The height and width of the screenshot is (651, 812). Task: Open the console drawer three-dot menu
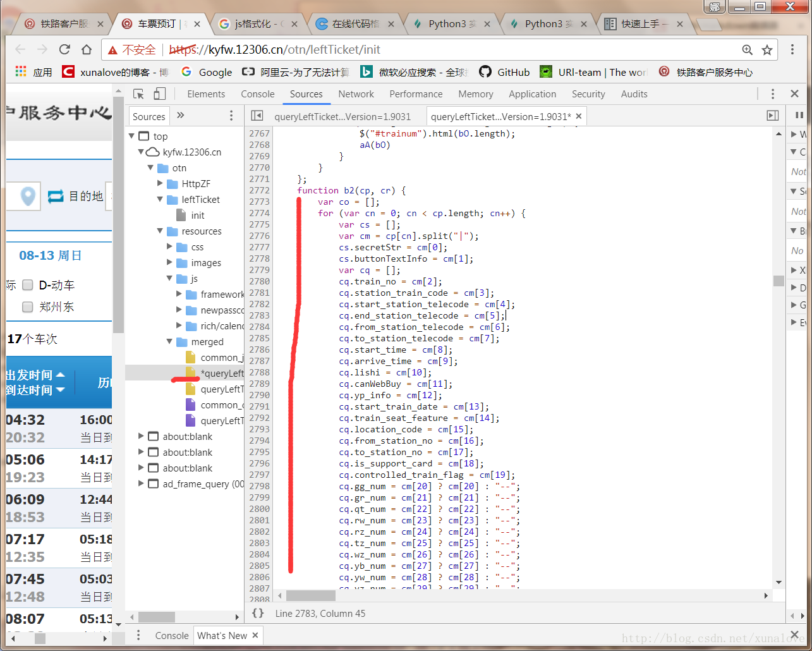138,635
